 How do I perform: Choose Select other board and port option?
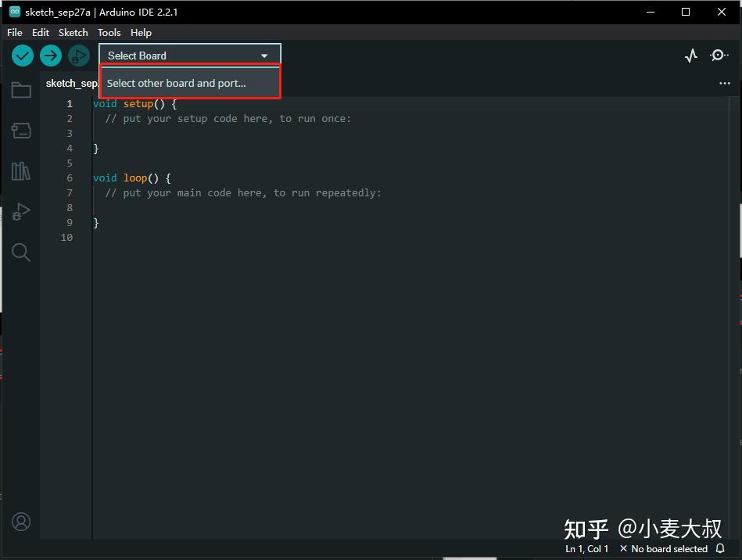click(188, 83)
